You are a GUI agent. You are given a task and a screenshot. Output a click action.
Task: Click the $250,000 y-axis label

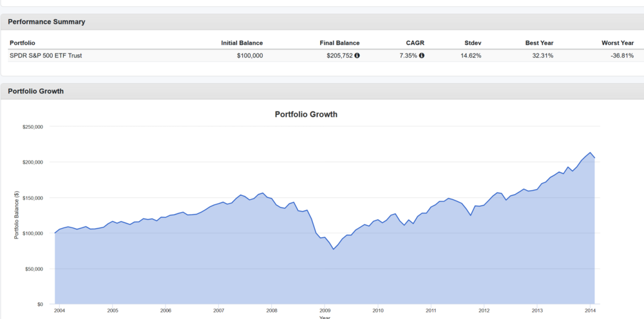tap(32, 127)
